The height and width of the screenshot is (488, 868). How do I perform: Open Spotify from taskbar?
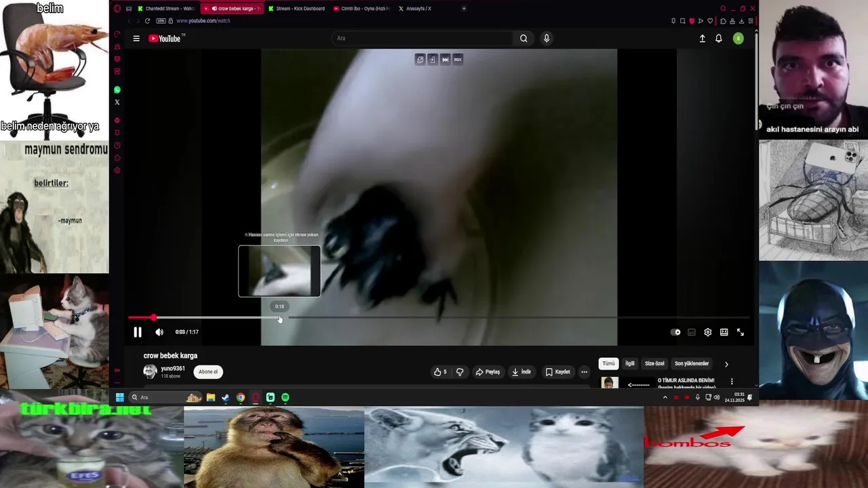click(285, 397)
